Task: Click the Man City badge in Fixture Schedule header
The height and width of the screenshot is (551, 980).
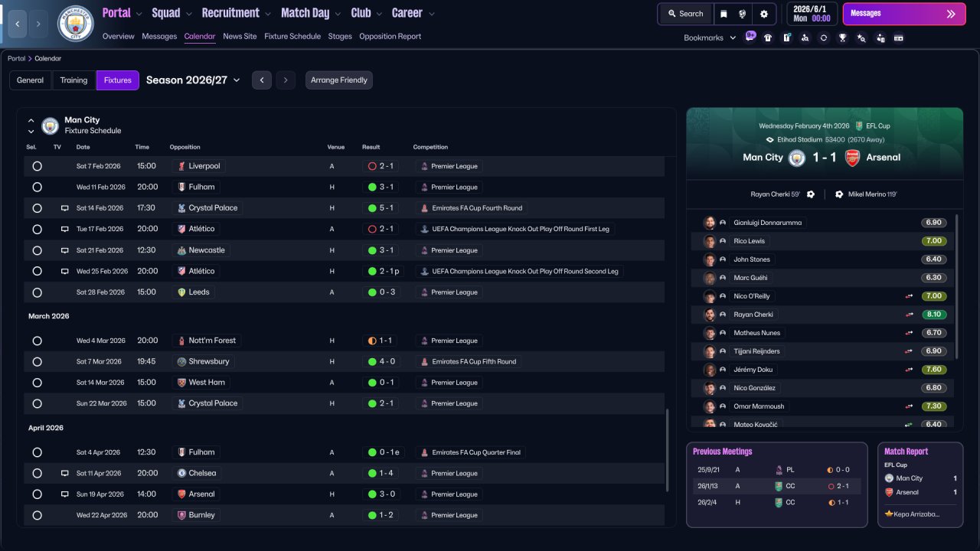Action: (50, 126)
